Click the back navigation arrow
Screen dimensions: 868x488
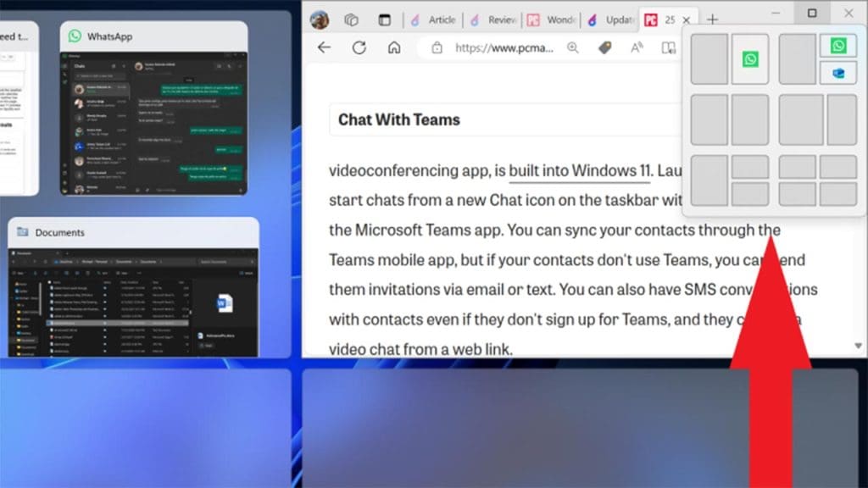pos(324,48)
